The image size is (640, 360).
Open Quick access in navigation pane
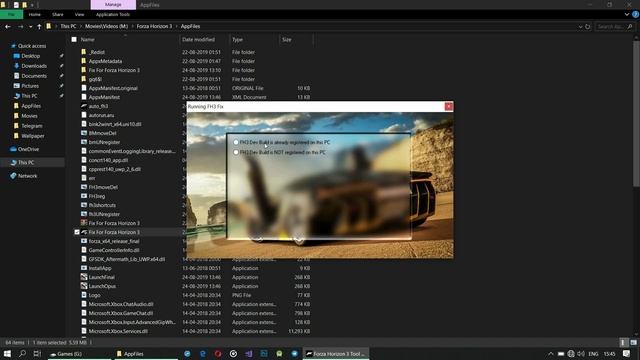click(x=31, y=46)
